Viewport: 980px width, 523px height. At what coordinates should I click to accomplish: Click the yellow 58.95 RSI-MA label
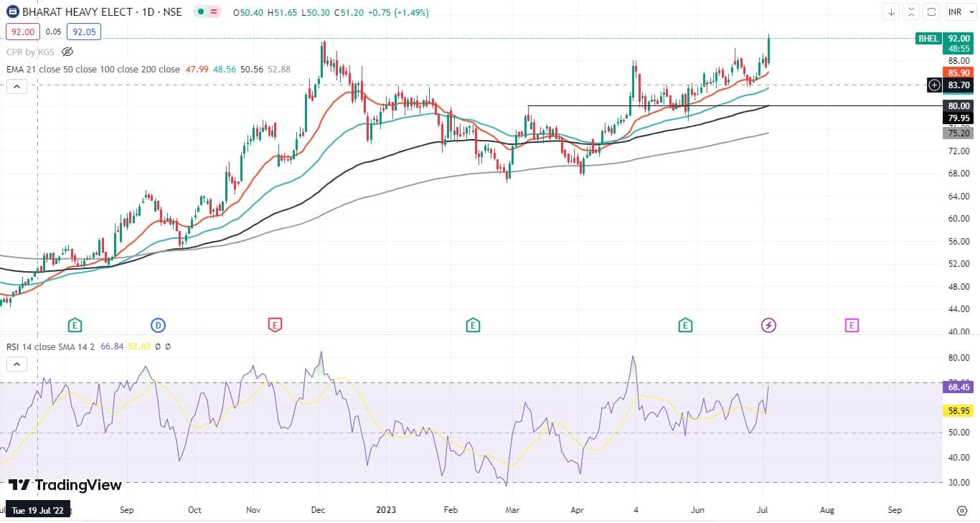click(x=959, y=410)
